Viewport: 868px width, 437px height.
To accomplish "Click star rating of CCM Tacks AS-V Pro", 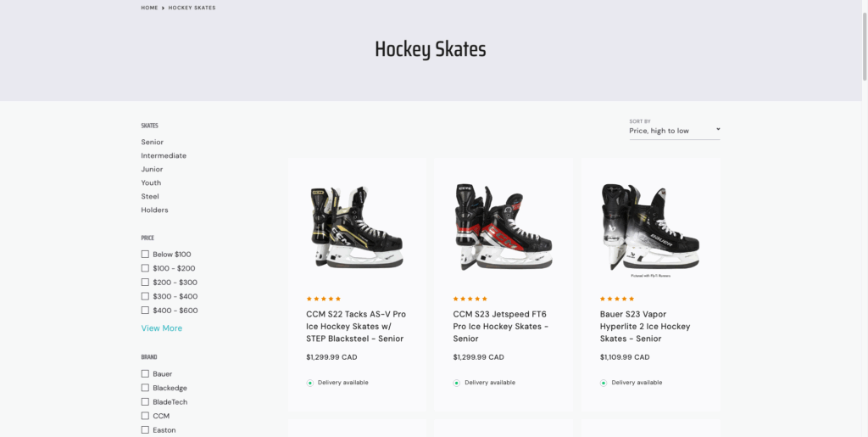I will coord(324,299).
